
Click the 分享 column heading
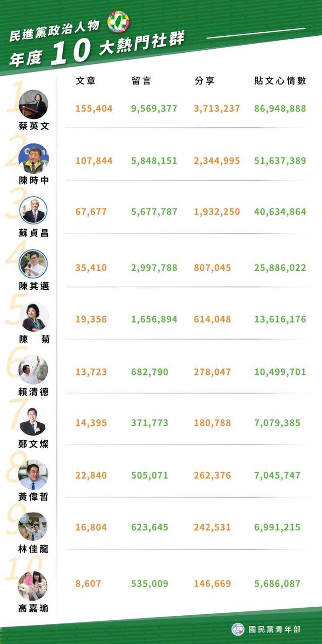204,80
